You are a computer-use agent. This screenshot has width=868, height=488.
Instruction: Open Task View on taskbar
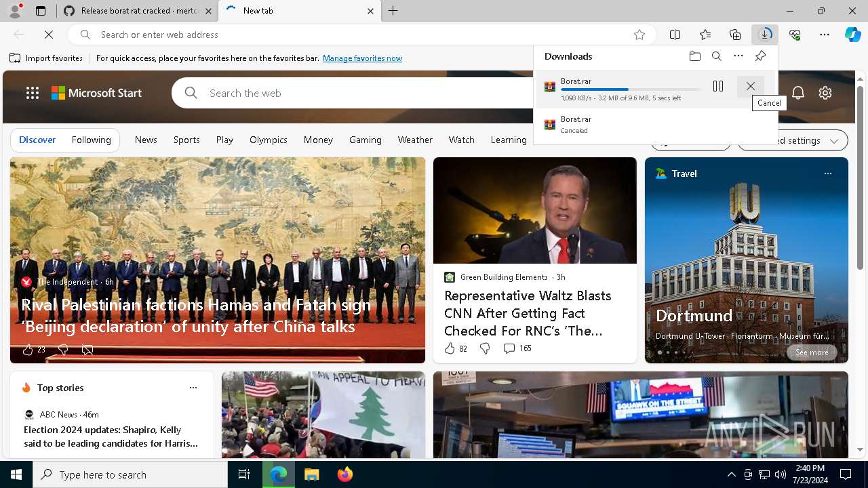click(244, 474)
